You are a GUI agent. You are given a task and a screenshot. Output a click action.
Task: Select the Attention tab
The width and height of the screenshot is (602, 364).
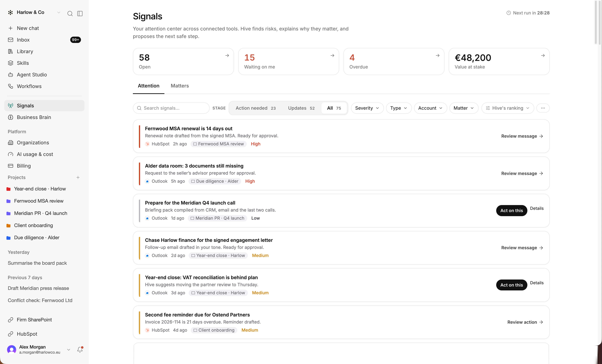tap(148, 86)
